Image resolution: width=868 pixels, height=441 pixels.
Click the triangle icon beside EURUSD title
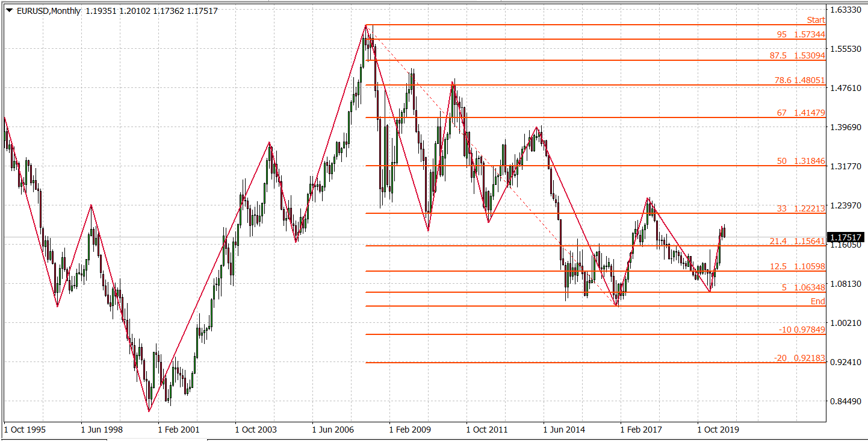9,11
